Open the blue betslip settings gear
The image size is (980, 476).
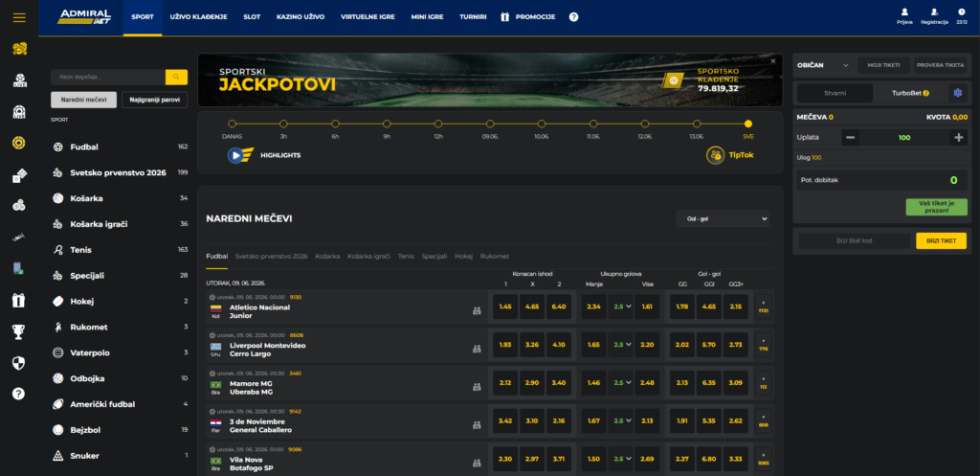[x=957, y=93]
